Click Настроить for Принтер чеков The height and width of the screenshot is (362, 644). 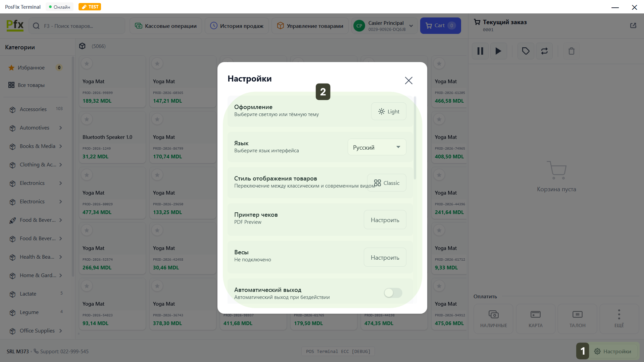point(385,220)
